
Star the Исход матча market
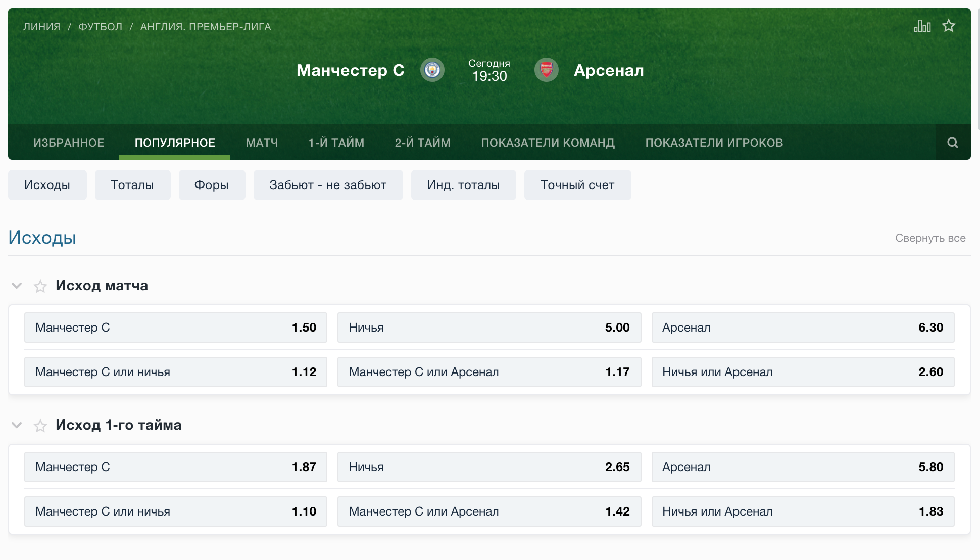click(x=40, y=287)
